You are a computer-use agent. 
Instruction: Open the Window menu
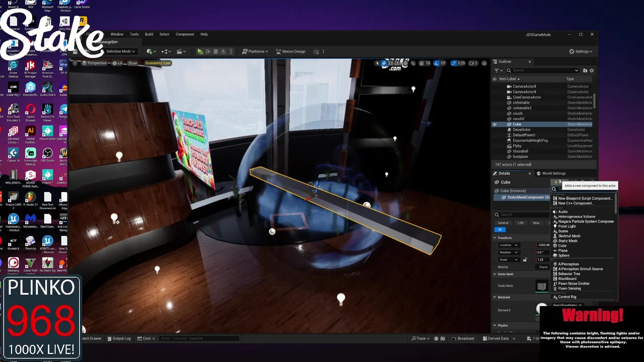pos(117,34)
